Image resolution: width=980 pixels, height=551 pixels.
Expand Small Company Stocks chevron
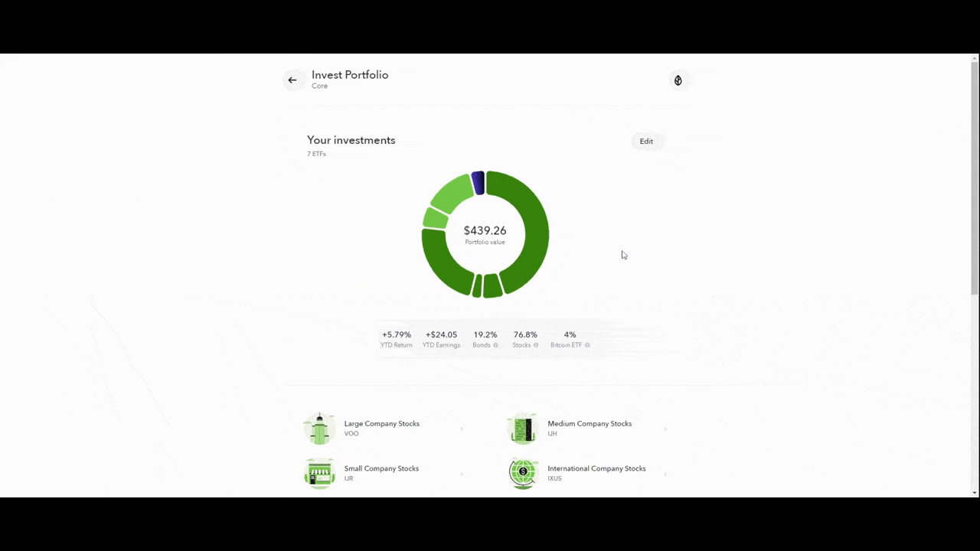point(462,474)
